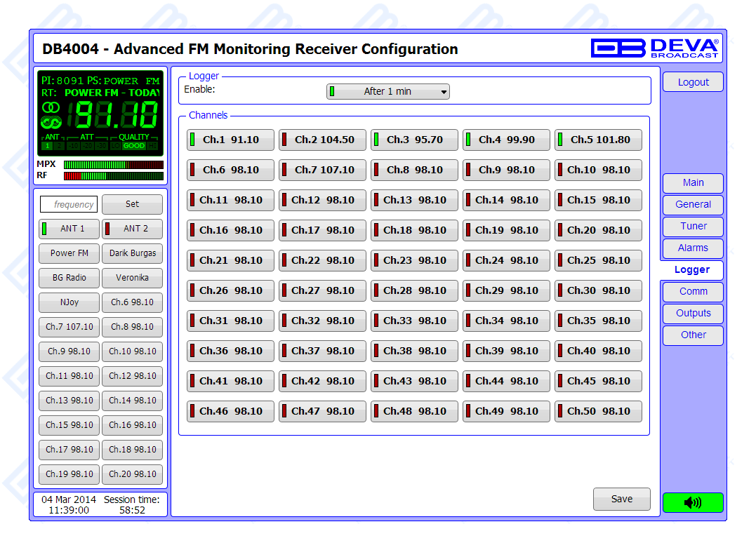The image size is (756, 550).
Task: Go to the Outputs tab
Action: pyautogui.click(x=693, y=314)
